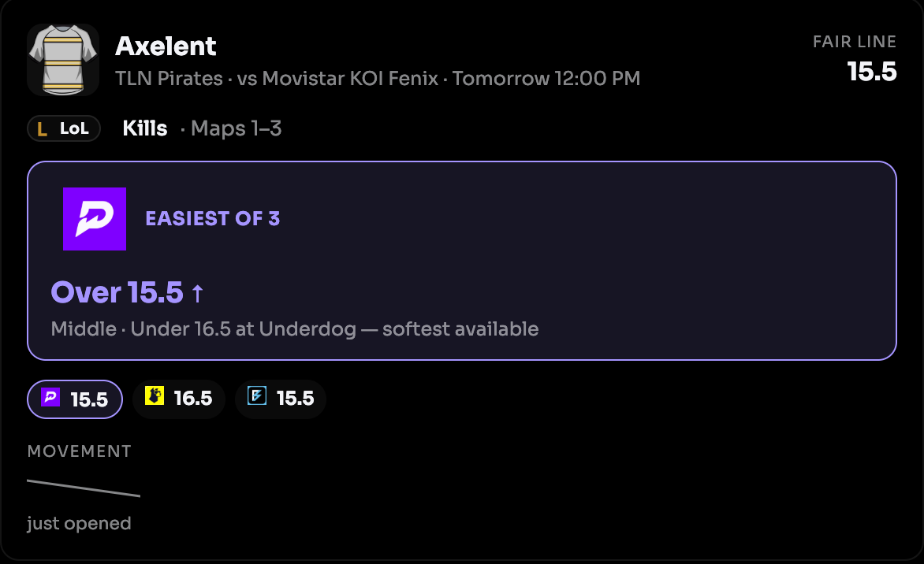Click the Fair Line 15.5 value
924x564 pixels.
point(871,72)
